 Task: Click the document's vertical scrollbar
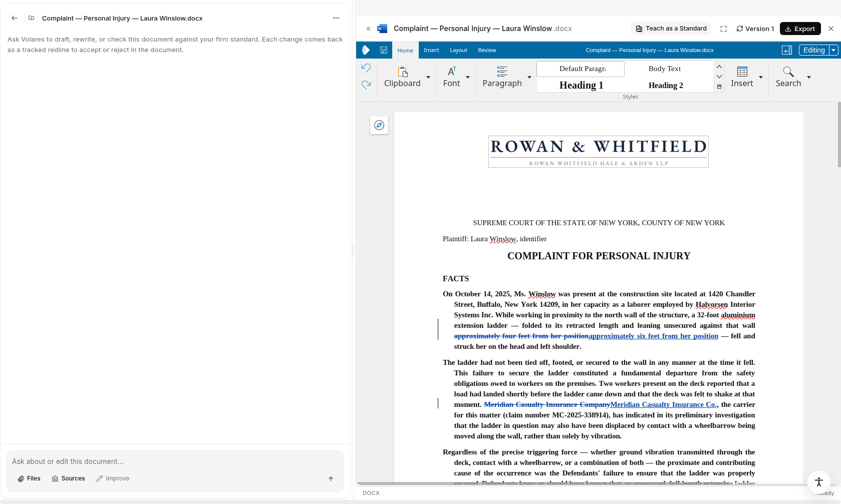pyautogui.click(x=839, y=135)
